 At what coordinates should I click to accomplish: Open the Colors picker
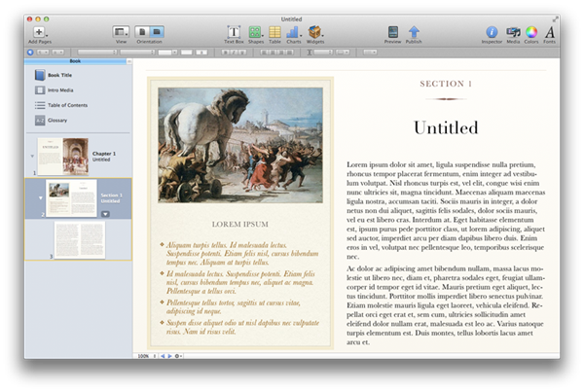point(531,32)
